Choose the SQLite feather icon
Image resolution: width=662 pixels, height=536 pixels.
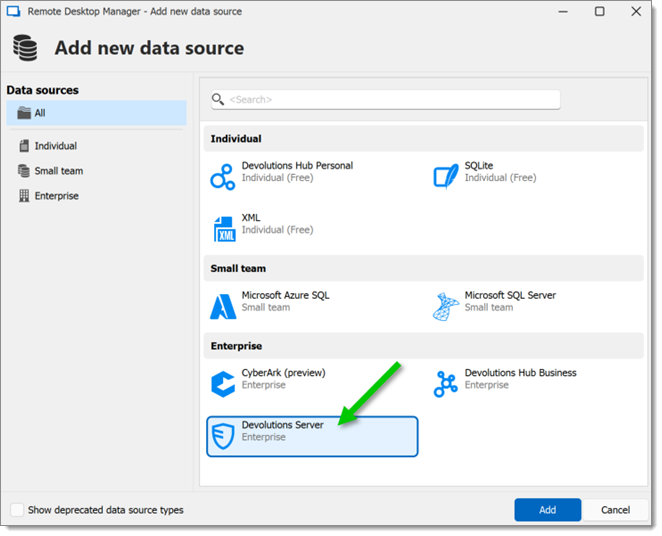pyautogui.click(x=446, y=176)
